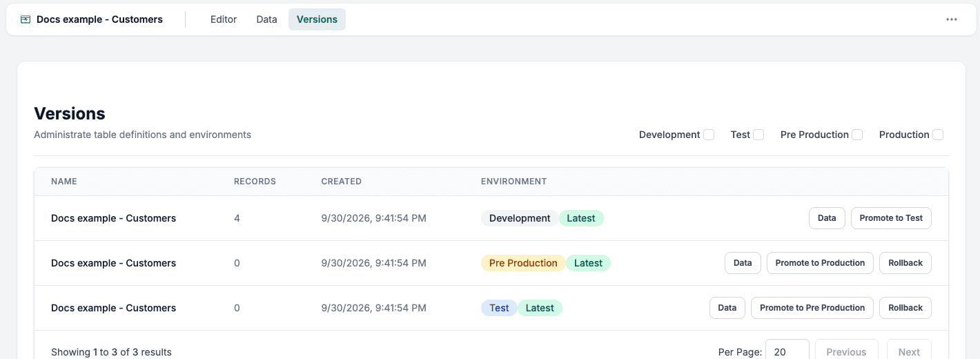Click the Latest badge in the Development row

pyautogui.click(x=581, y=218)
